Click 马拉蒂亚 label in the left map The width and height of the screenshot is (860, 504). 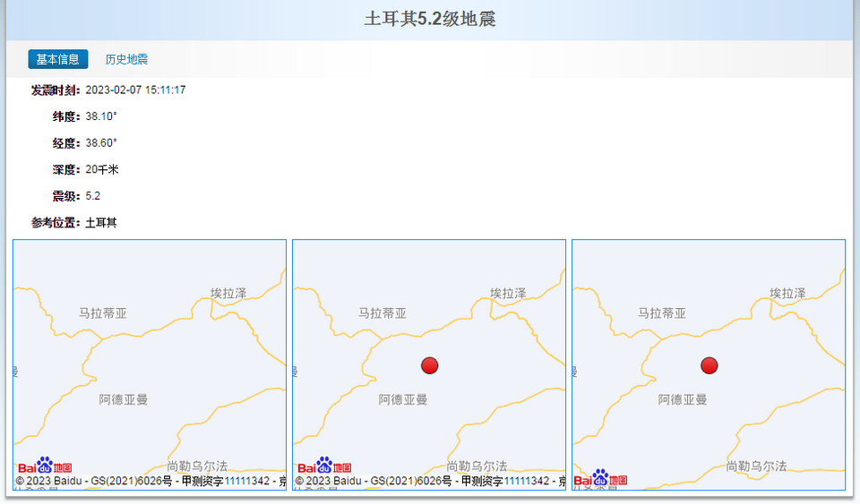[x=103, y=313]
